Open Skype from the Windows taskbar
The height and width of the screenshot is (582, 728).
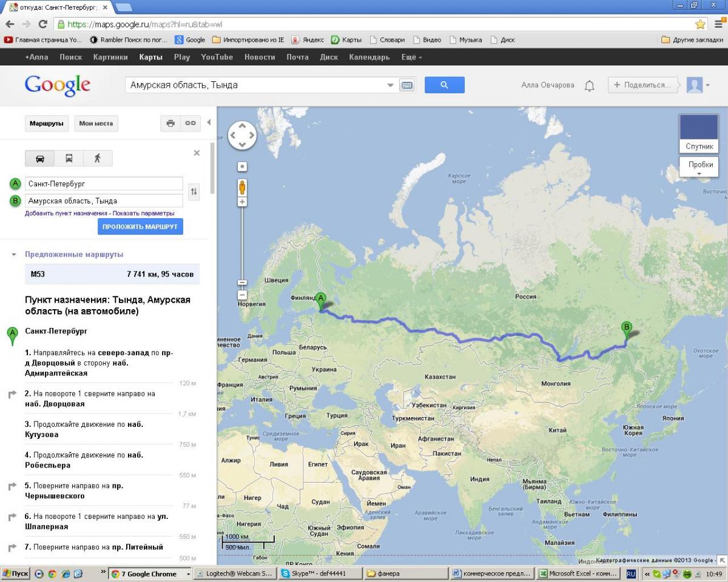click(x=320, y=574)
